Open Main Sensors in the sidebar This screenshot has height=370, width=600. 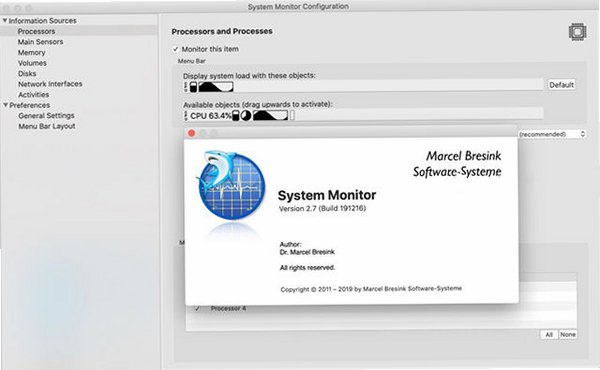point(41,42)
